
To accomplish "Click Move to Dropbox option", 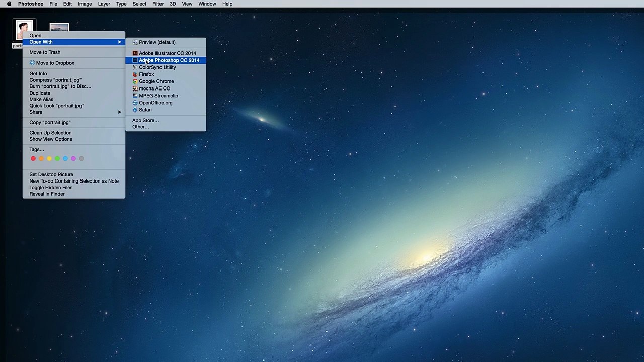I will pyautogui.click(x=55, y=63).
